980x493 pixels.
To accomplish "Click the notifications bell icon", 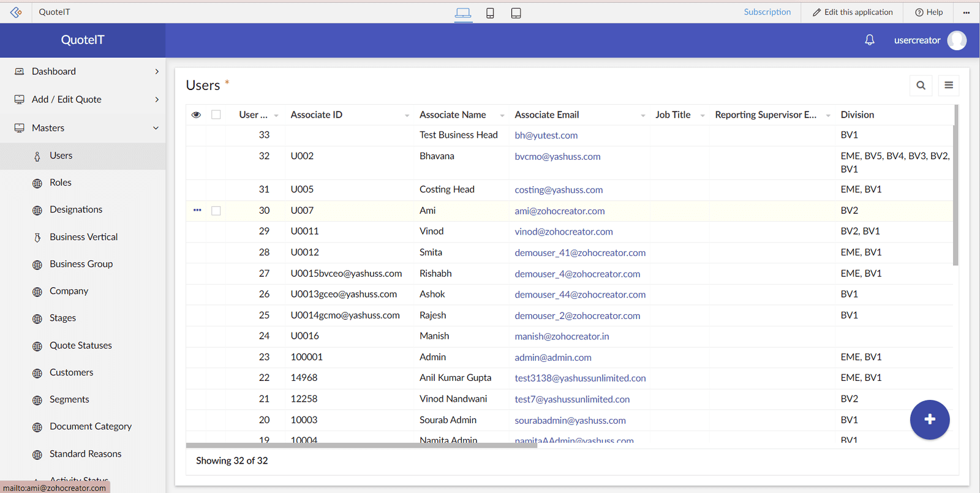I will 869,40.
